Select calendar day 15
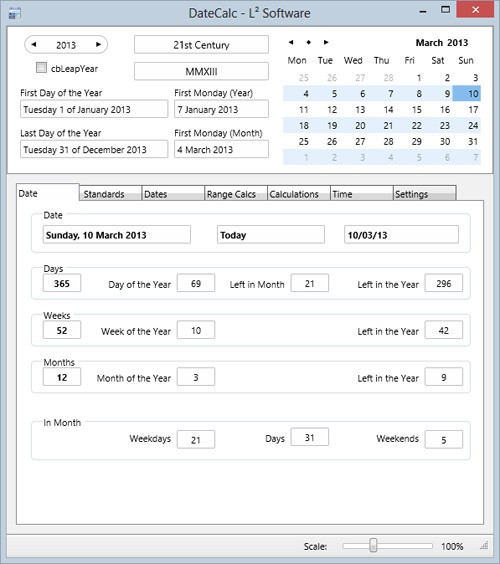 tap(417, 109)
